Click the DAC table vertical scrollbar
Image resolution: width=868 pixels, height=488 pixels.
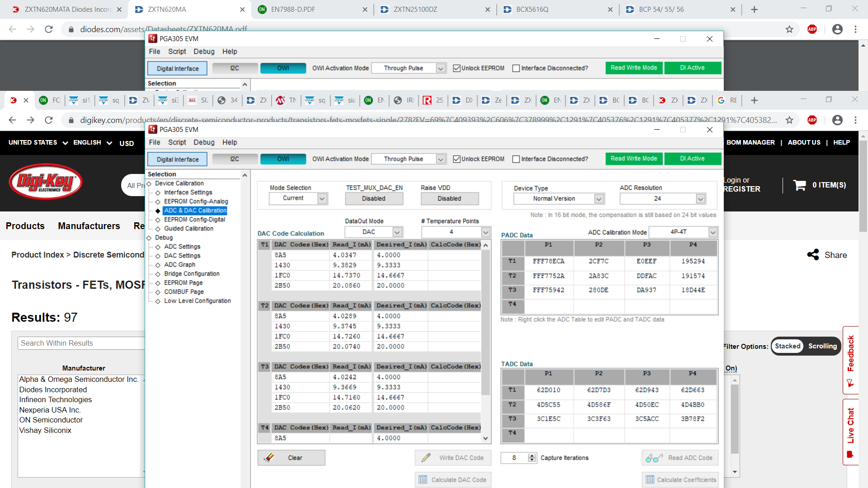(486, 341)
